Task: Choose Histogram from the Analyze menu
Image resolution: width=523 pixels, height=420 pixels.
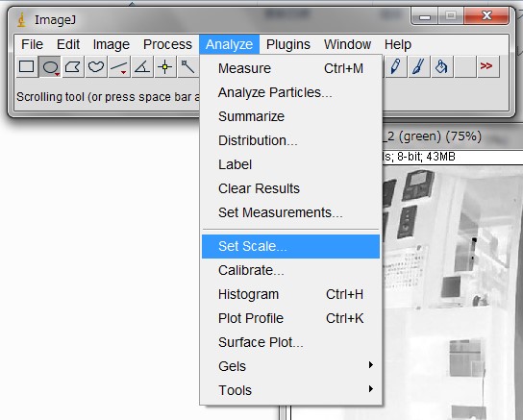Action: point(291,294)
